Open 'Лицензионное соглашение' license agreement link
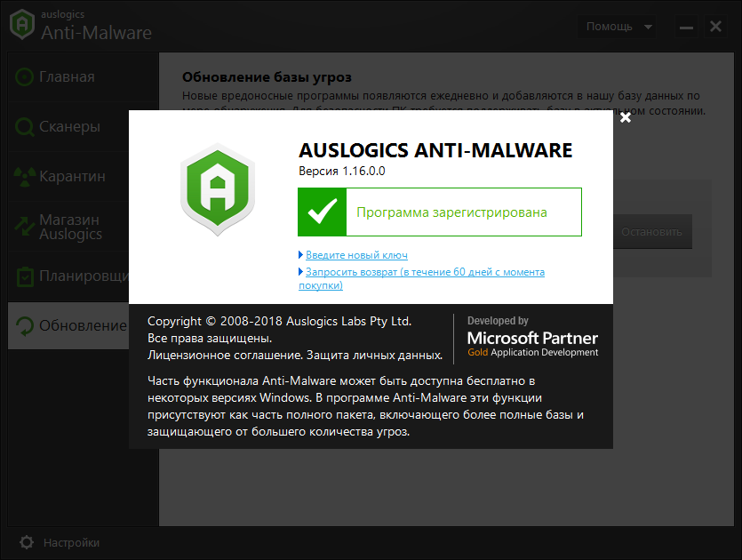This screenshot has height=560, width=742. [225, 355]
